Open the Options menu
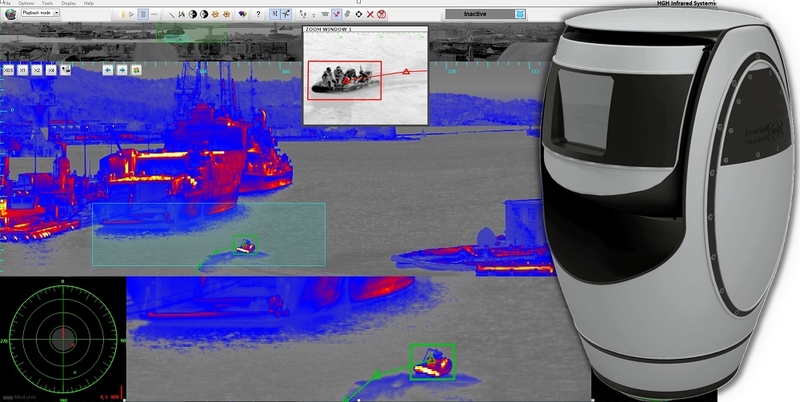The height and width of the screenshot is (402, 800). [x=26, y=4]
